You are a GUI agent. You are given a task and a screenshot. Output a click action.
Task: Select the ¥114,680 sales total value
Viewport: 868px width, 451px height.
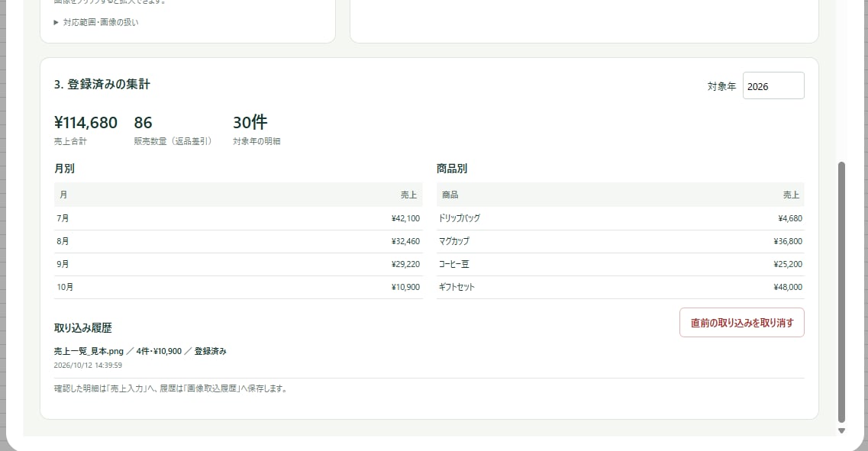(x=86, y=122)
